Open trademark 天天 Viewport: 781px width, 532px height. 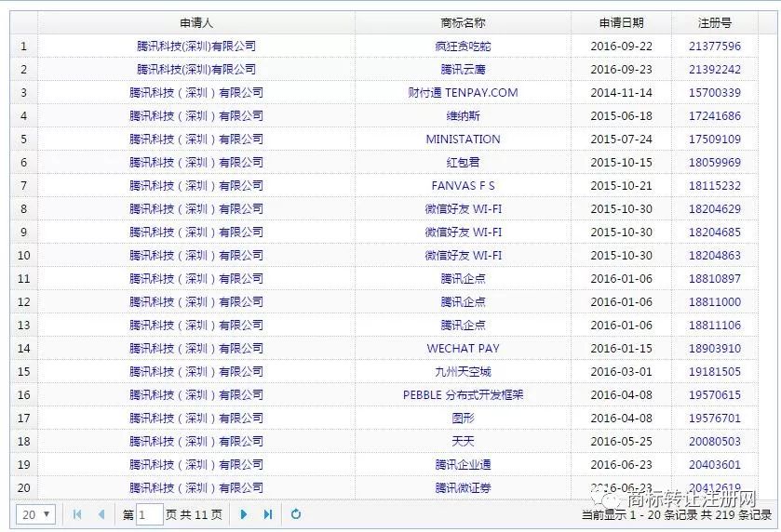463,442
